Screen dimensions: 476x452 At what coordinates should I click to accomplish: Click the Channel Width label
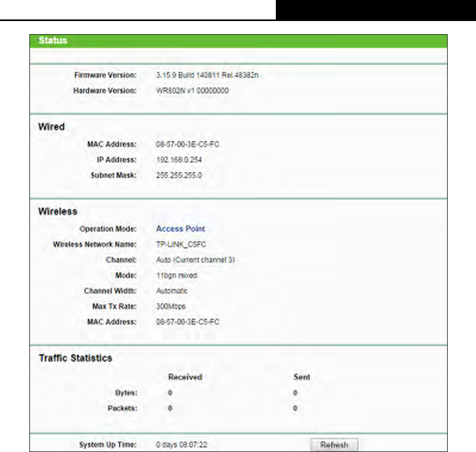tap(110, 291)
